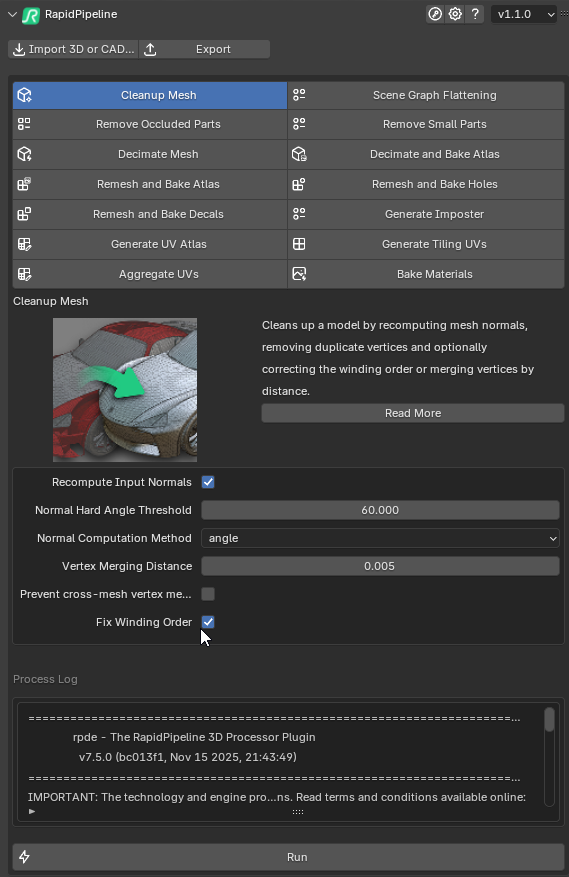Enable Prevent cross-mesh vertex merging checkbox
Screen dimensions: 569x877
pos(208,594)
